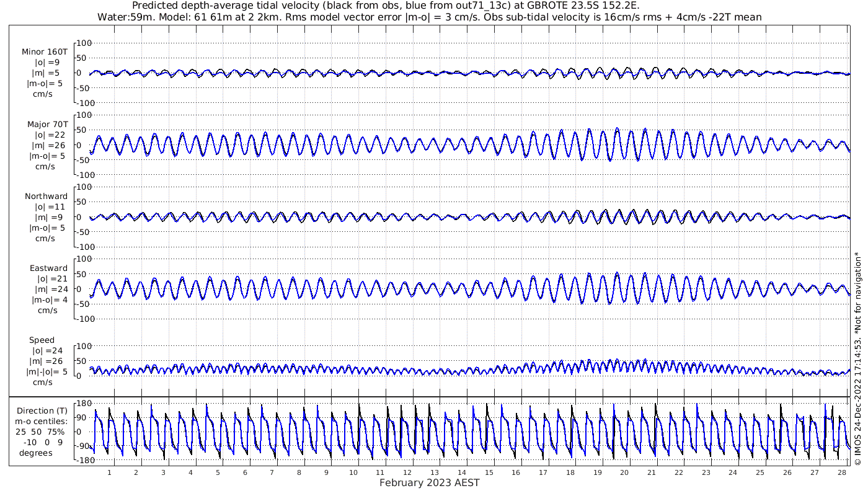Click the day '28' tick label
This screenshot has width=868, height=496.
coord(841,472)
